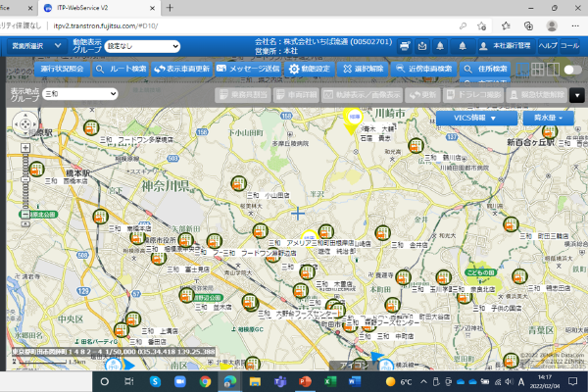Toggle the switch at toolbar right end
Viewport: 588px width, 392px height.
572,70
